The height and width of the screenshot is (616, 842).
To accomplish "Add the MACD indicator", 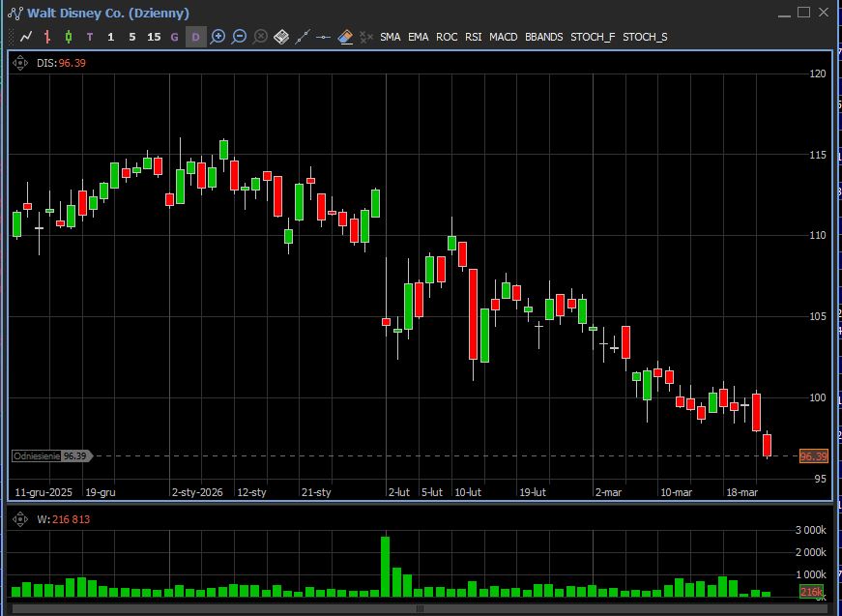I will [x=503, y=37].
